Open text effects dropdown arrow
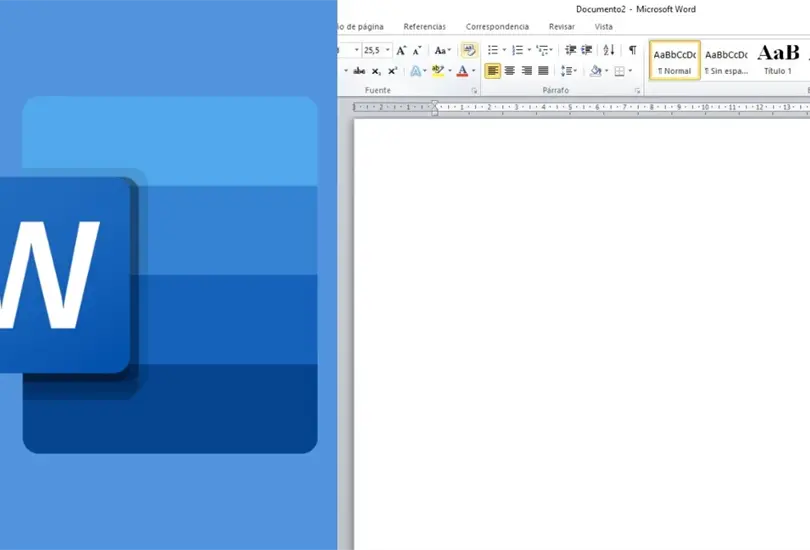The image size is (810, 550). click(x=425, y=71)
